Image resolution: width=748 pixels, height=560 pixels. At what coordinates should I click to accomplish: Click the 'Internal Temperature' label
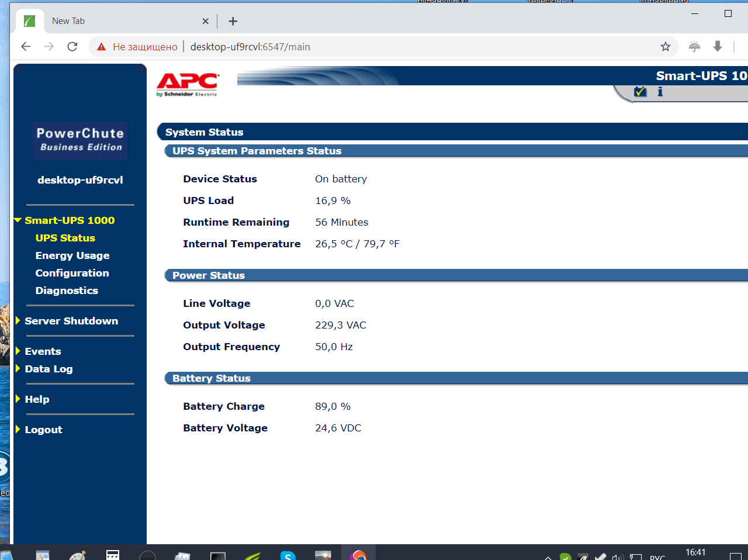[242, 244]
